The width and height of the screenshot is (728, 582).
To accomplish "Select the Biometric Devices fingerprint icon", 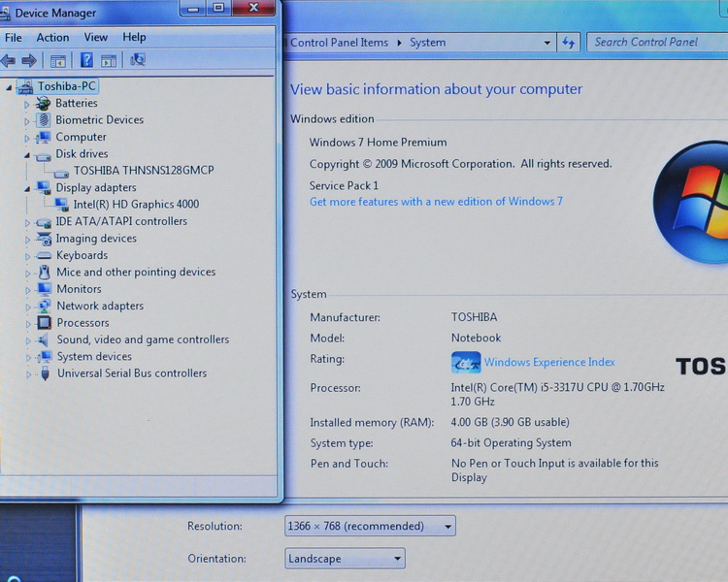I will tap(43, 119).
